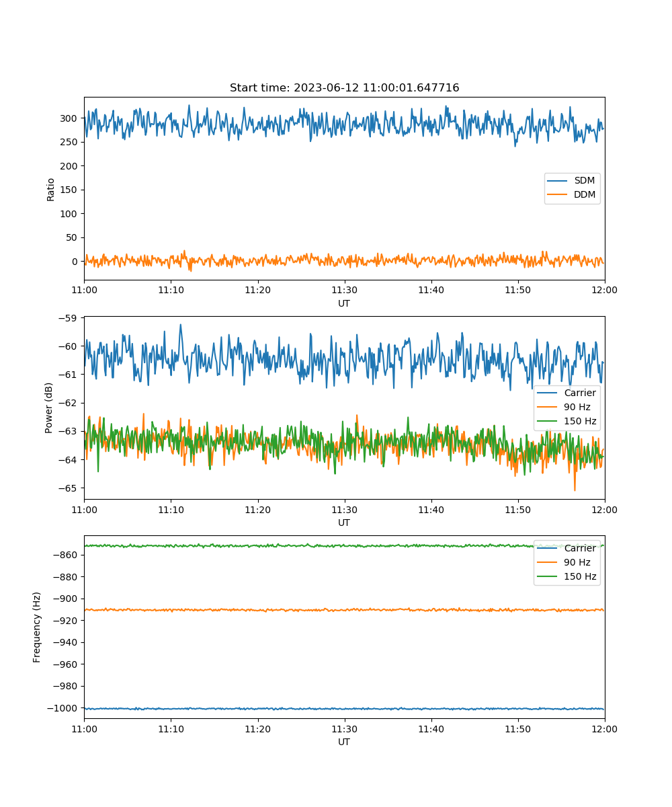Select Carrier legend label in the Power plot
The height and width of the screenshot is (807, 672).
579,393
